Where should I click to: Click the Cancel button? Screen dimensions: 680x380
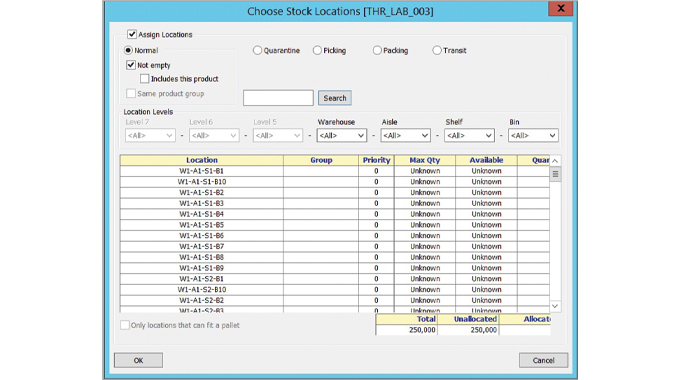543,360
